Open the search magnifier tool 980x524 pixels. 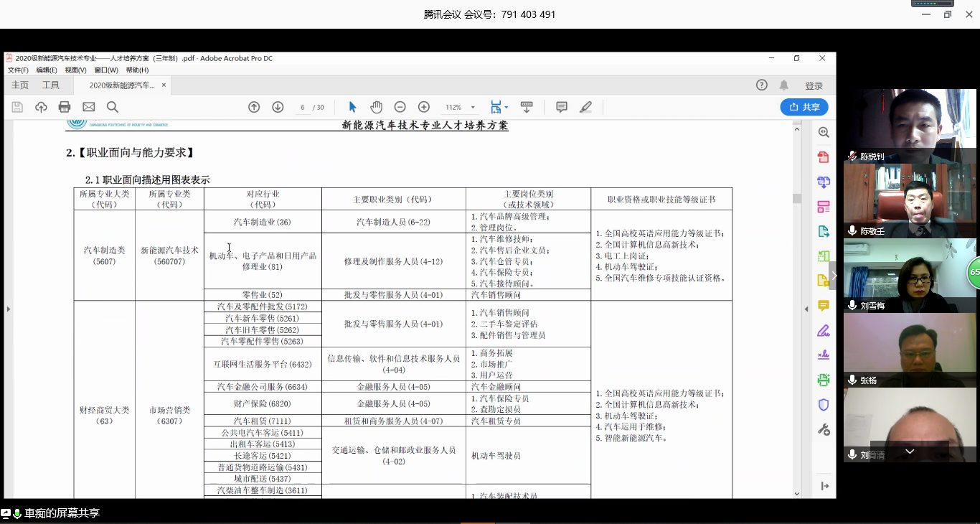pyautogui.click(x=113, y=107)
